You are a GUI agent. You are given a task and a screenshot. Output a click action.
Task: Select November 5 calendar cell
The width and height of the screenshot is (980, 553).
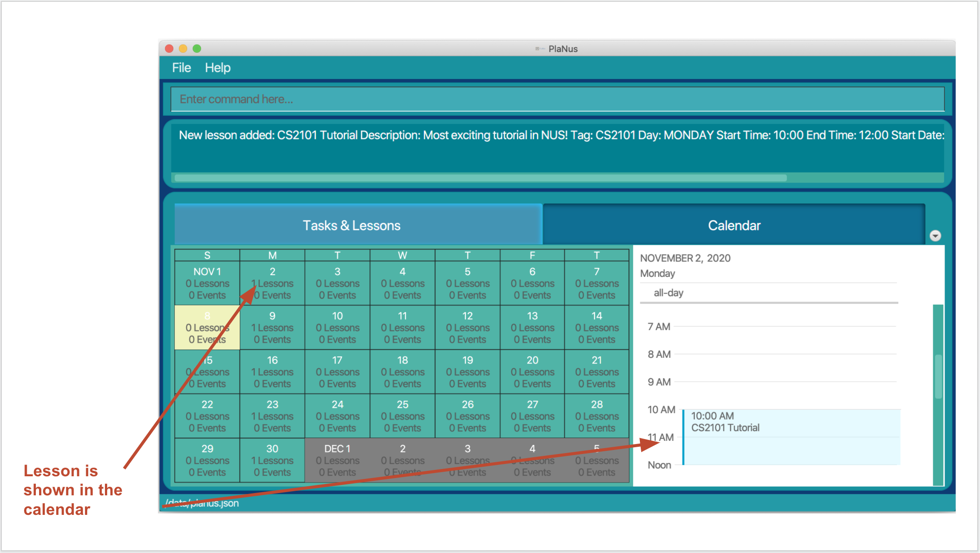pyautogui.click(x=467, y=283)
